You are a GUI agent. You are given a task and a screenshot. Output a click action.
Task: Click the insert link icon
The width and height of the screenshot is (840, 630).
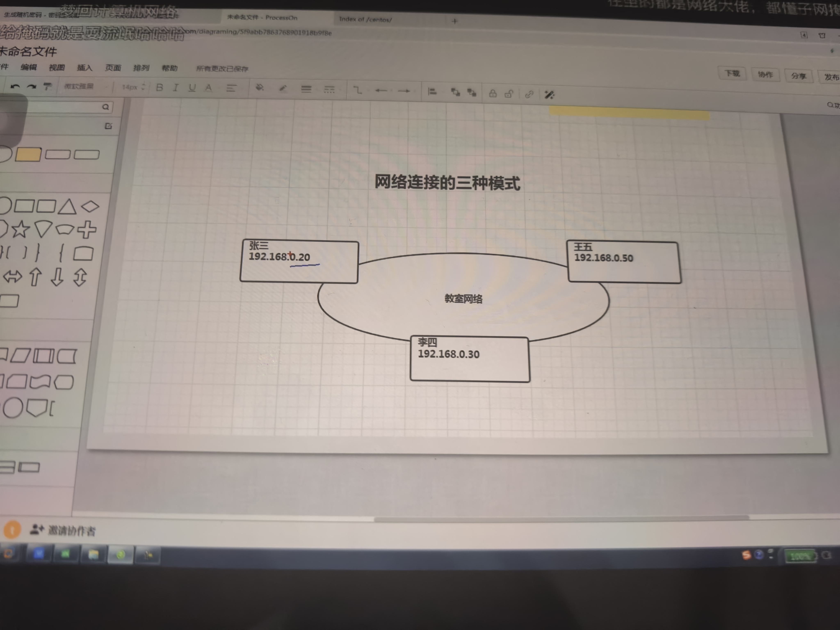pyautogui.click(x=529, y=94)
